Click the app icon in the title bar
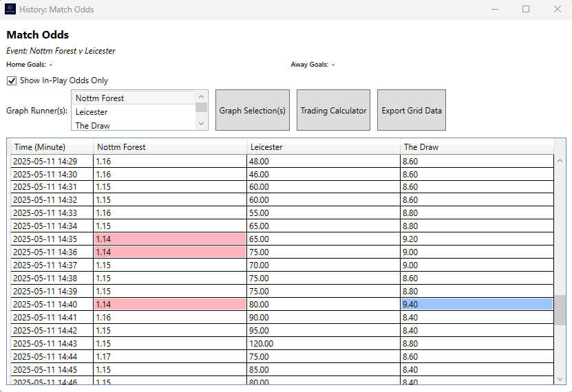572x392 pixels. 10,9
